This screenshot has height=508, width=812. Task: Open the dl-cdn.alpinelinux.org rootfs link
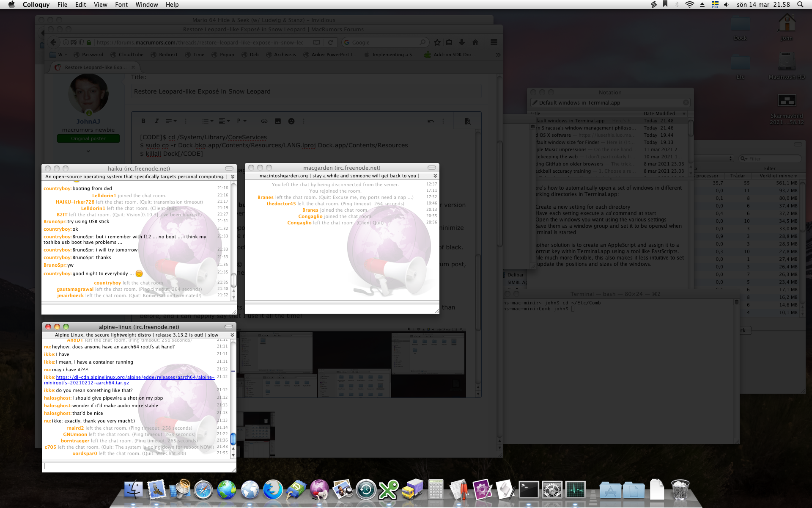(134, 377)
